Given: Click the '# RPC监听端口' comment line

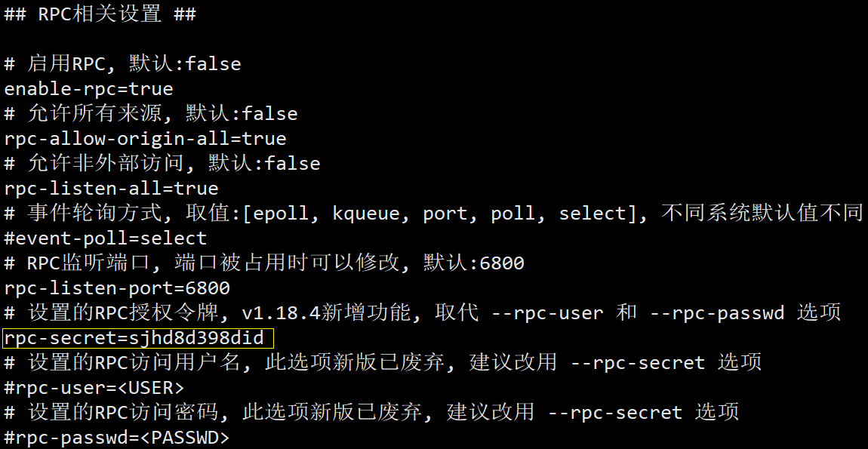Looking at the screenshot, I should pos(264,263).
